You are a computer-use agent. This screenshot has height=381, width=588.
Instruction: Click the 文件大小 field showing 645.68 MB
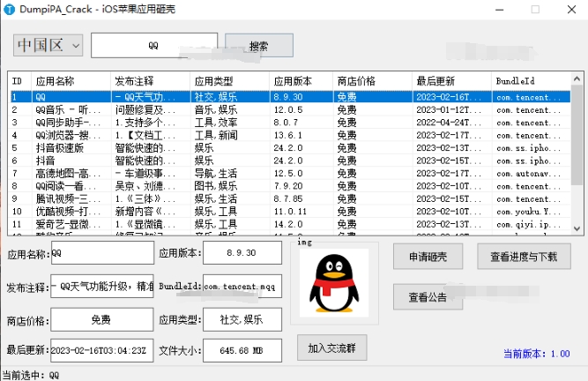242,351
